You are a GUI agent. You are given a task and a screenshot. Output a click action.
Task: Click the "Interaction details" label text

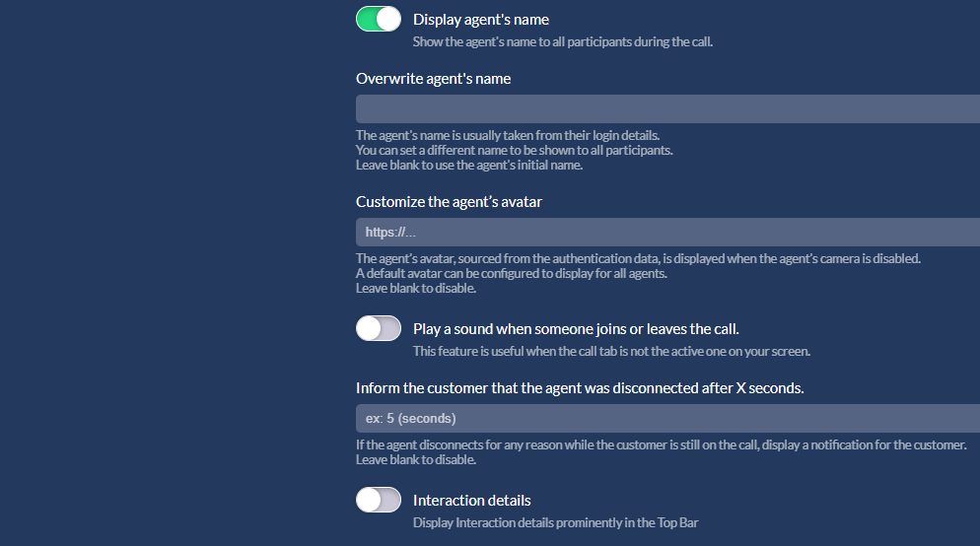[471, 501]
